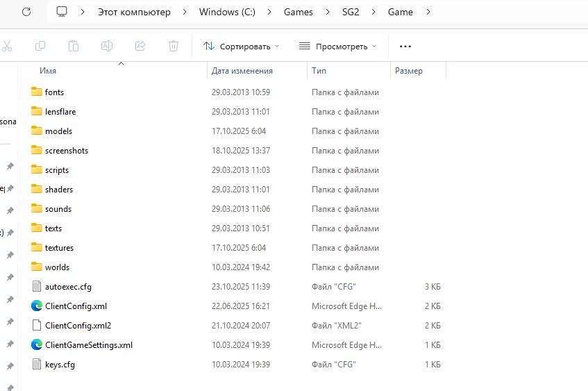Click the computer monitor icon in breadcrumb
The height and width of the screenshot is (391, 588).
point(62,12)
